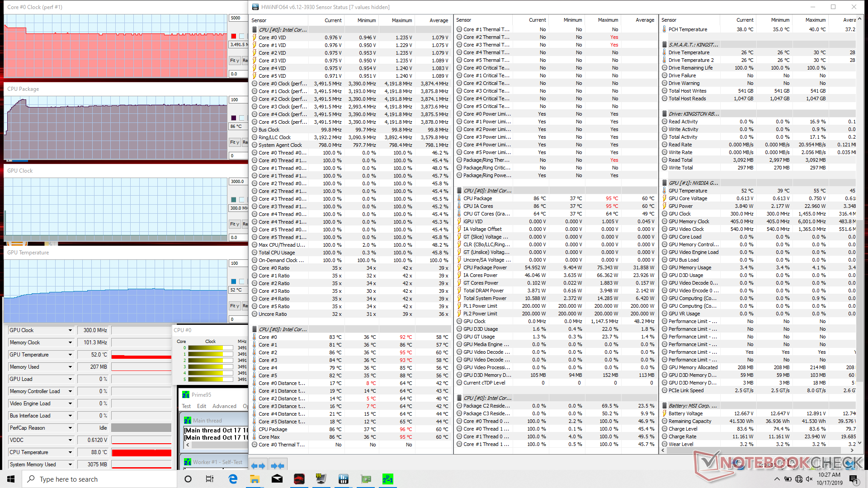Open MSI Dragon Center from taskbar
The width and height of the screenshot is (868, 488).
pos(299,479)
